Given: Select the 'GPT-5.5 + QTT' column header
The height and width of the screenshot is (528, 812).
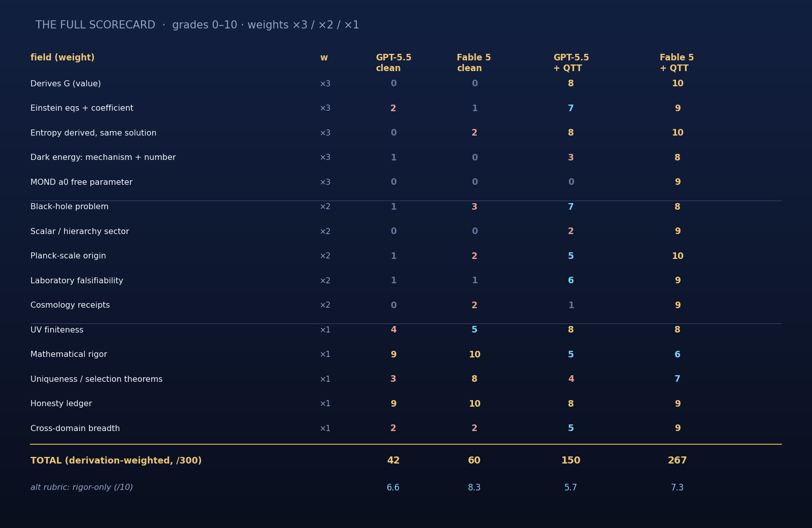Looking at the screenshot, I should 571,63.
